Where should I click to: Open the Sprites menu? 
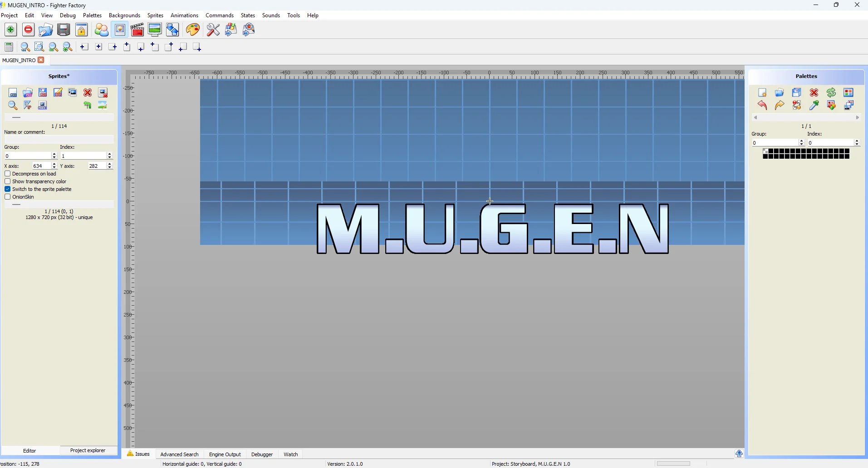coord(156,15)
